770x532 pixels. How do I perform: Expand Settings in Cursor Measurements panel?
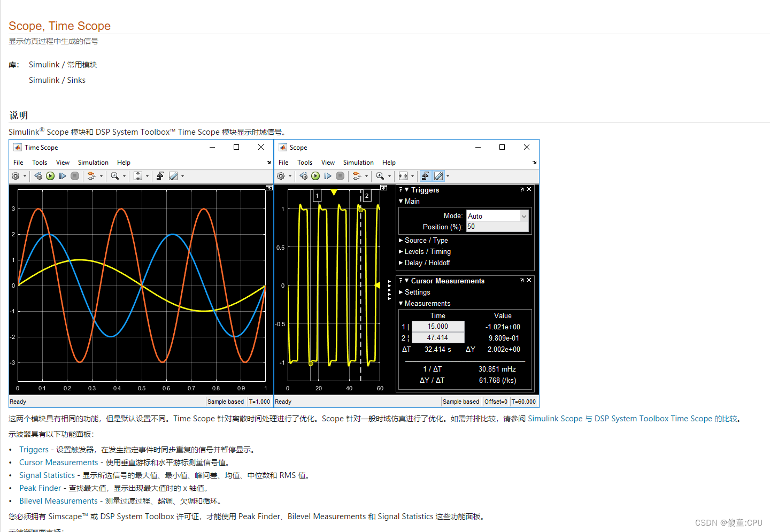pyautogui.click(x=401, y=292)
